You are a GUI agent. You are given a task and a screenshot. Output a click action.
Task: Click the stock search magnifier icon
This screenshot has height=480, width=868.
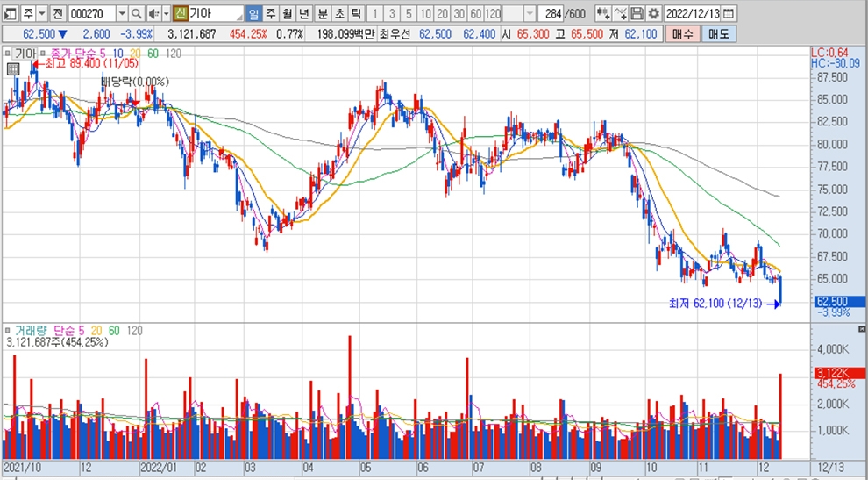137,14
